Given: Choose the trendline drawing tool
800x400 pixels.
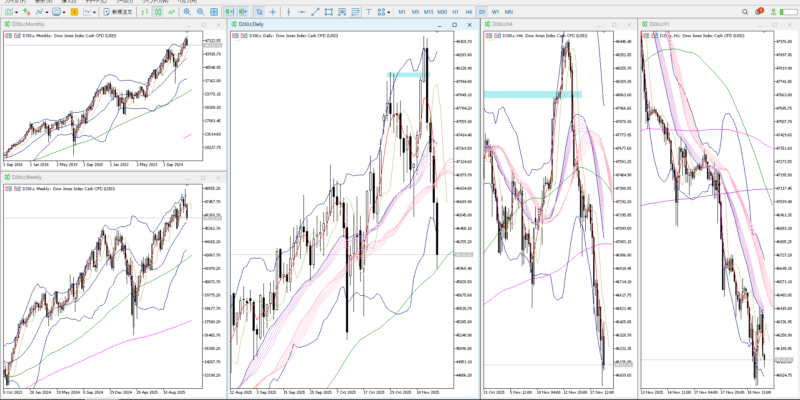Looking at the screenshot, I should 316,11.
